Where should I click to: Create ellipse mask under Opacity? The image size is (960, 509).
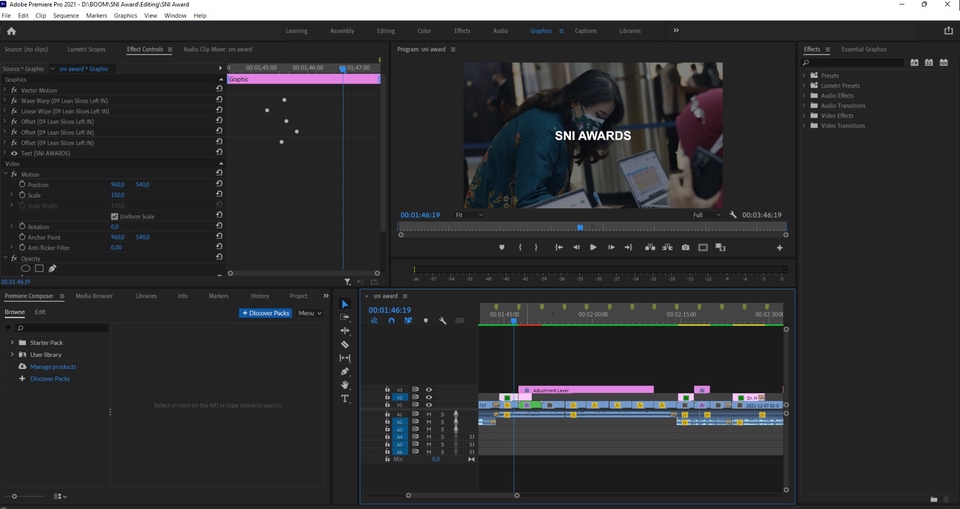(26, 268)
